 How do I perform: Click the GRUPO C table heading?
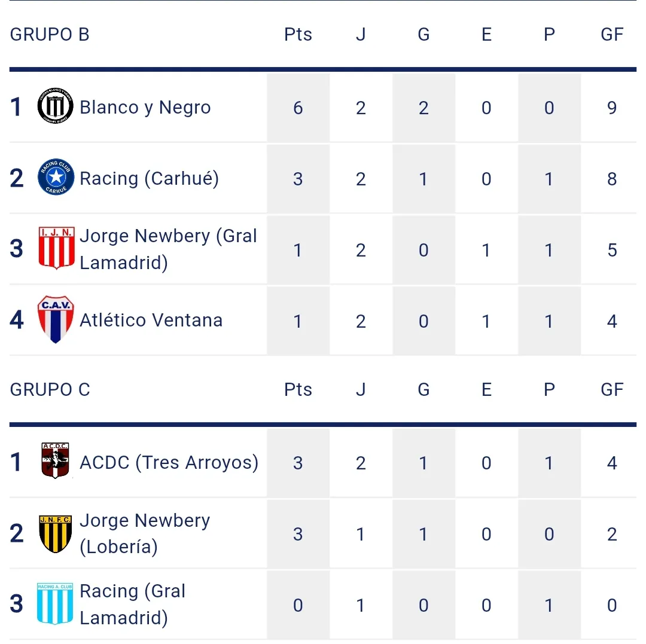pyautogui.click(x=50, y=390)
